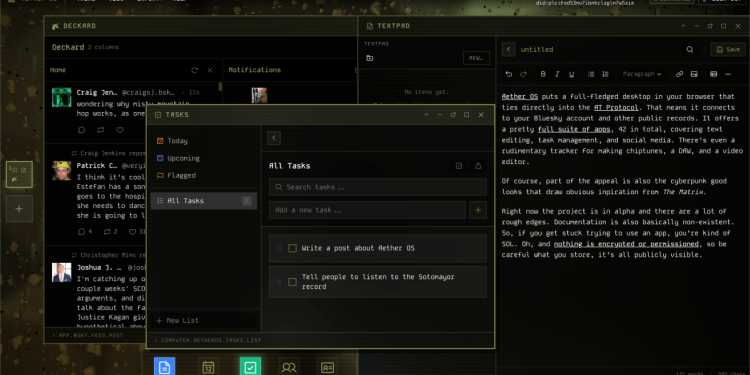The height and width of the screenshot is (375, 750).
Task: Open the Upcoming list in Tasks
Action: (x=204, y=158)
